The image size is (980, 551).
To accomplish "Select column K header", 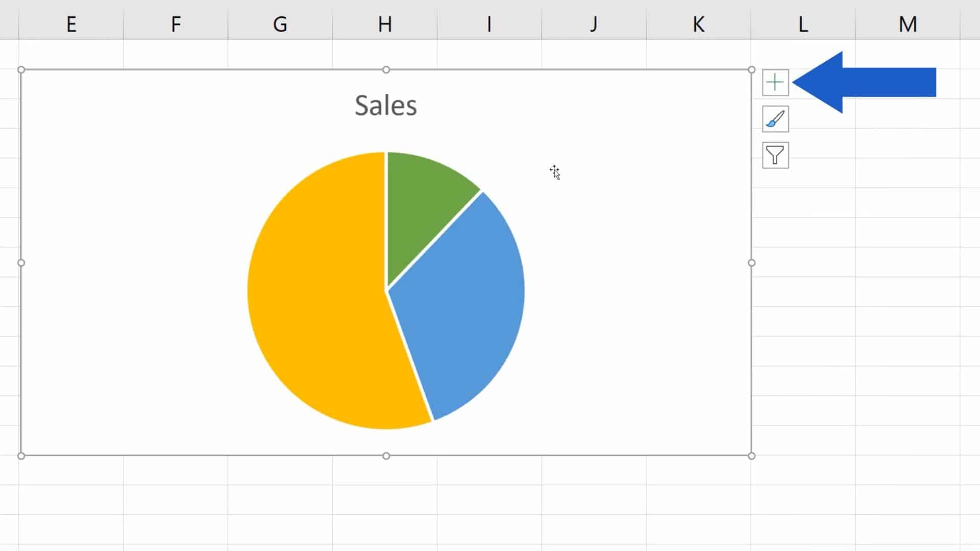I will coord(699,23).
